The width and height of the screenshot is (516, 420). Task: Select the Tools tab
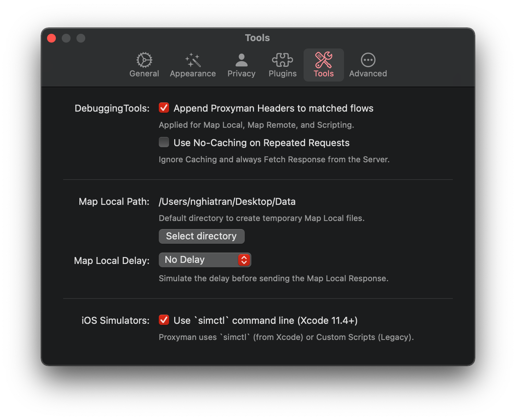pyautogui.click(x=323, y=65)
